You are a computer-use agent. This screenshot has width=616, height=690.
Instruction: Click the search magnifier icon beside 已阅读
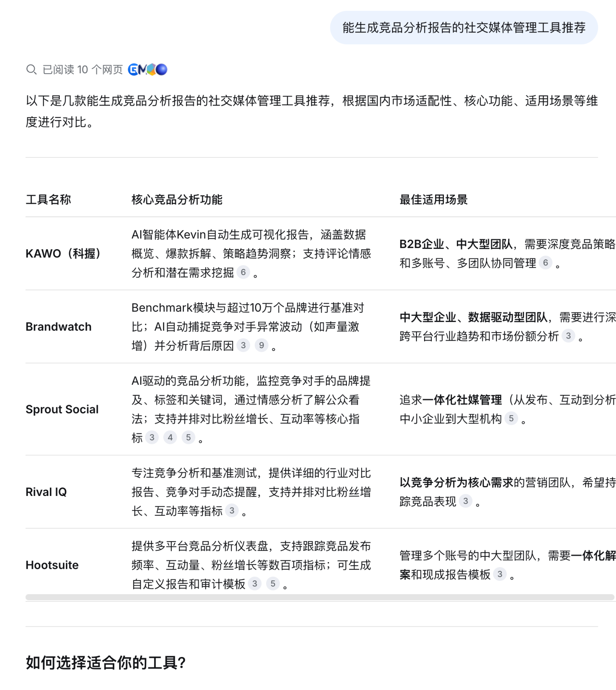pyautogui.click(x=31, y=69)
